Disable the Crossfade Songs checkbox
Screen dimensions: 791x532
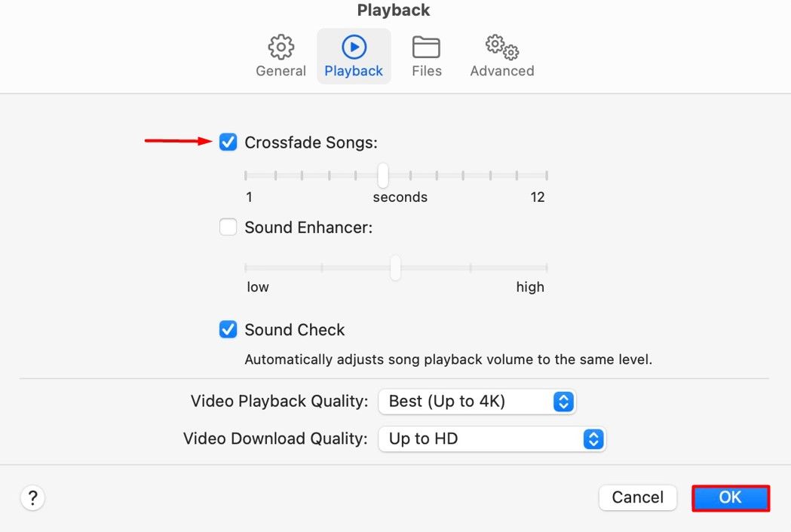click(228, 142)
